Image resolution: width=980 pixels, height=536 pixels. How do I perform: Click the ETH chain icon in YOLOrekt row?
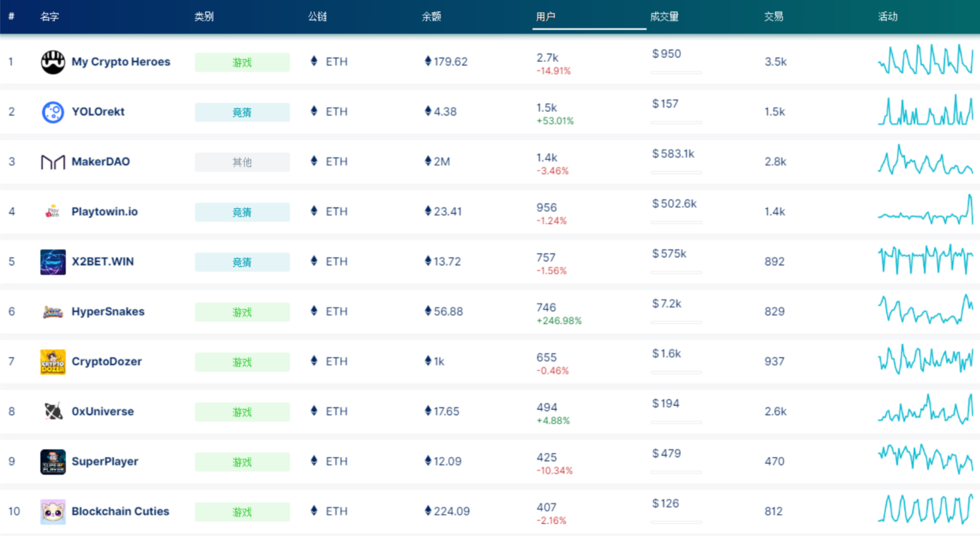pyautogui.click(x=314, y=111)
